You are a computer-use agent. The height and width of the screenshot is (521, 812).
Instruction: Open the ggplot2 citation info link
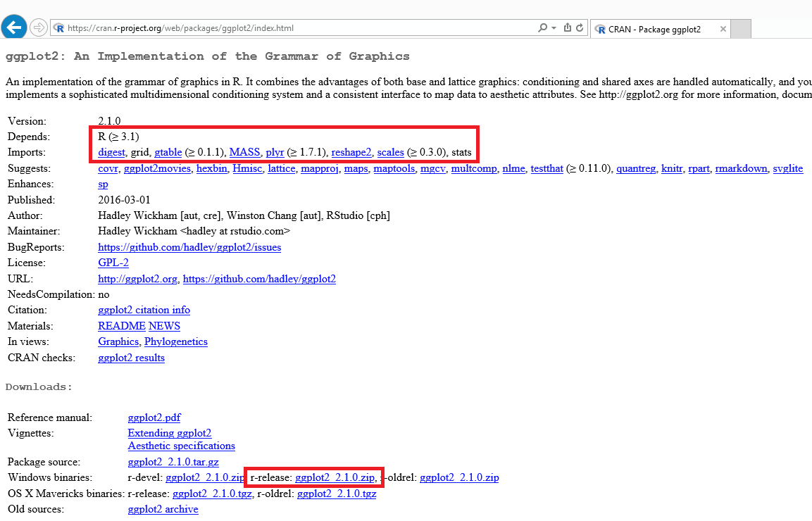click(144, 310)
